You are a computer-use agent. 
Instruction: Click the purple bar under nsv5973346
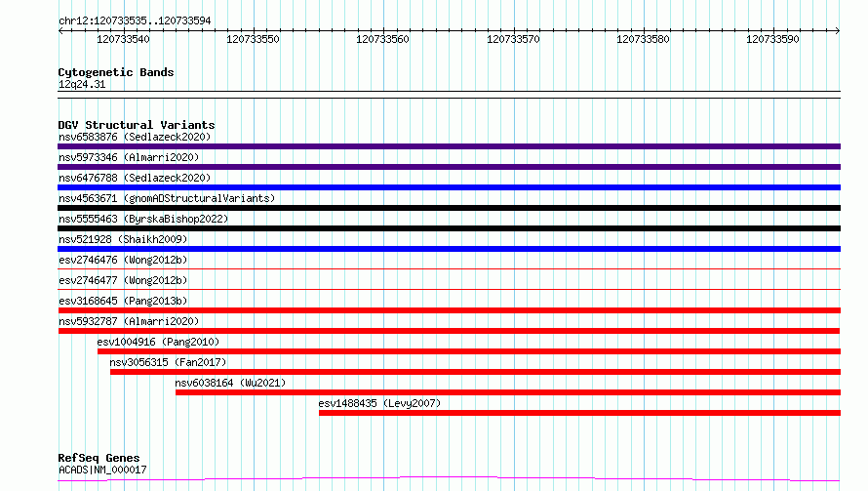[x=449, y=167]
